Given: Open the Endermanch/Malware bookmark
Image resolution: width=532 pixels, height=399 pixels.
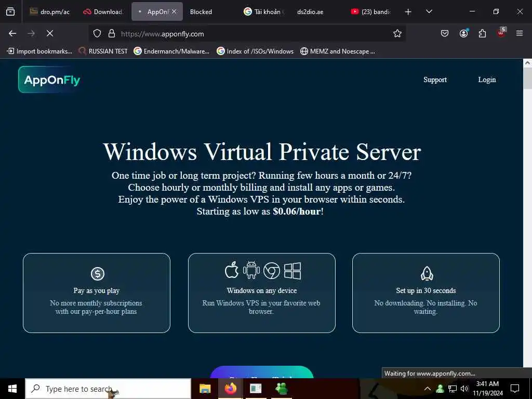Looking at the screenshot, I should pyautogui.click(x=171, y=51).
